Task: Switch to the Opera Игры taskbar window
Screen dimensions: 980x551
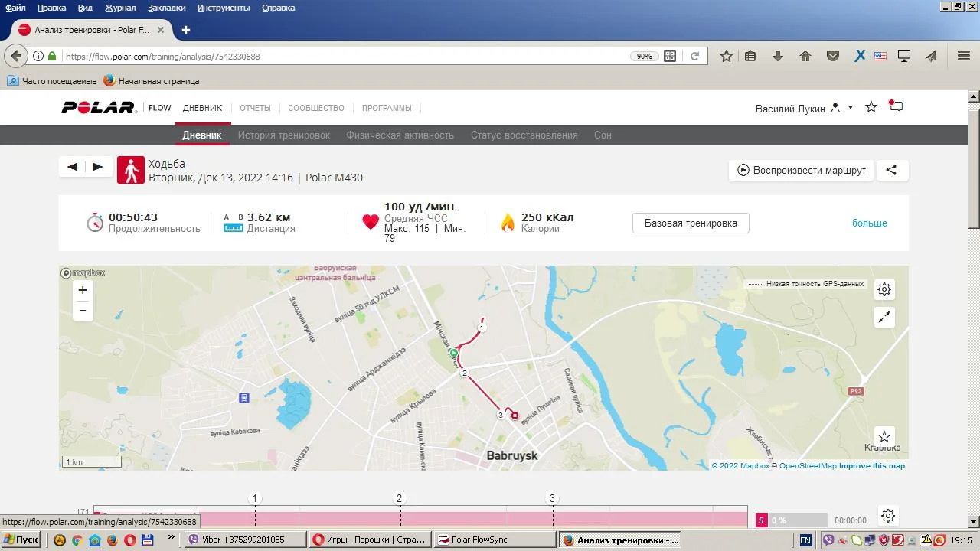Action: pyautogui.click(x=370, y=540)
